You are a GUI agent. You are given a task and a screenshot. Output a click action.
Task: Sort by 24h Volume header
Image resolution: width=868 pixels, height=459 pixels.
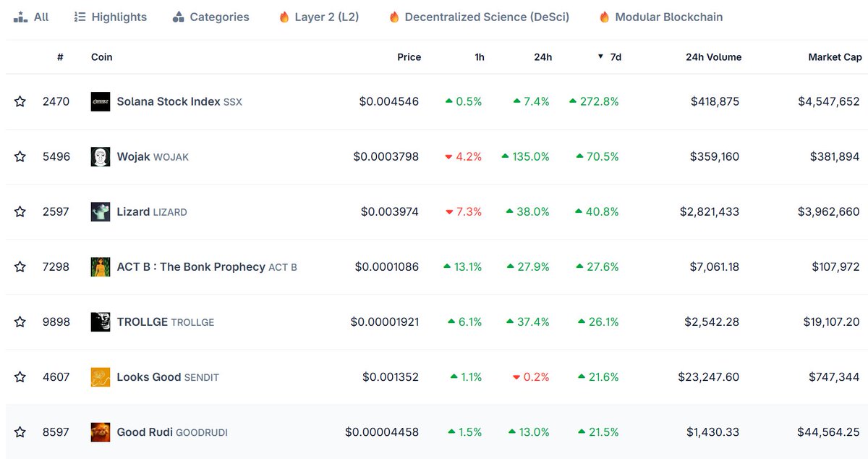coord(713,57)
